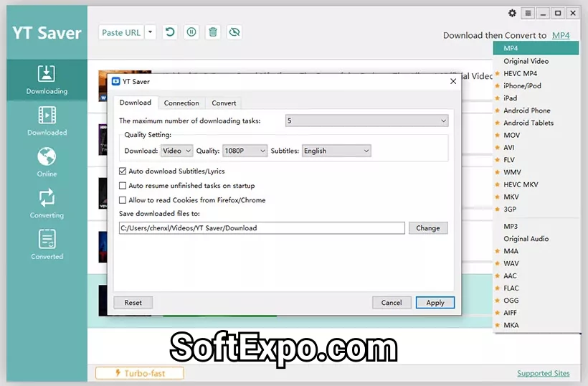Viewport: 588px width, 386px height.
Task: Select AAC audio format
Action: (536, 276)
